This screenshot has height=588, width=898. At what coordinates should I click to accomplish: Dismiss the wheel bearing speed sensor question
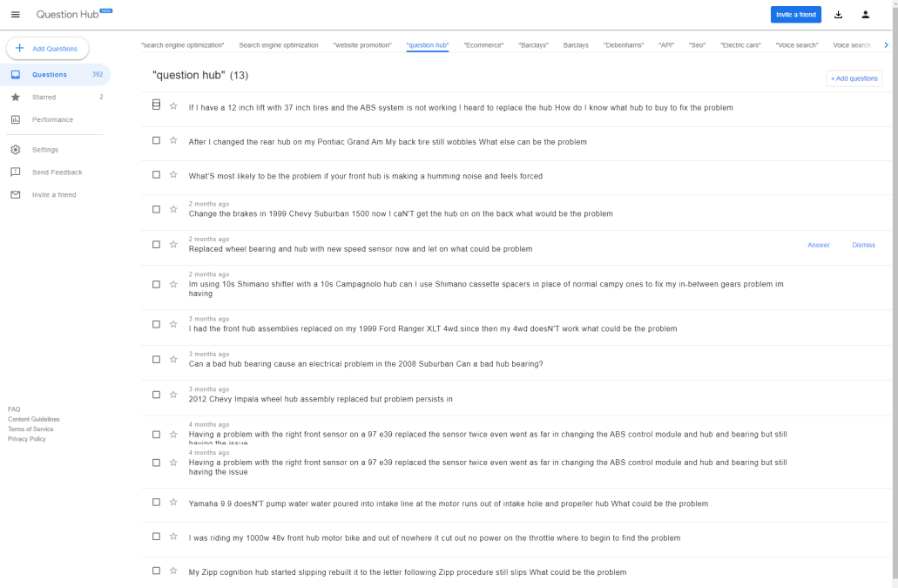(x=863, y=245)
